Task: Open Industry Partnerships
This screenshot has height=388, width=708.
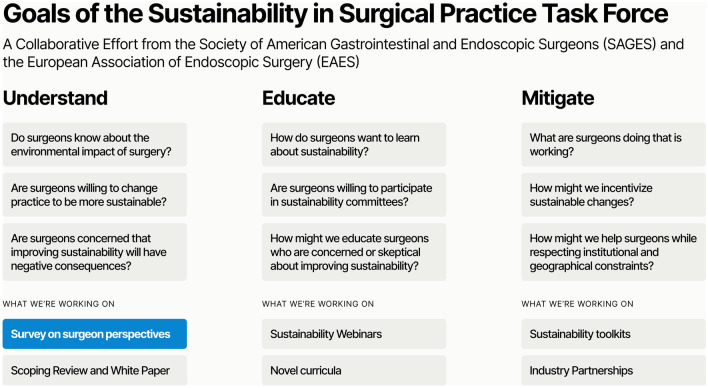Action: [613, 370]
